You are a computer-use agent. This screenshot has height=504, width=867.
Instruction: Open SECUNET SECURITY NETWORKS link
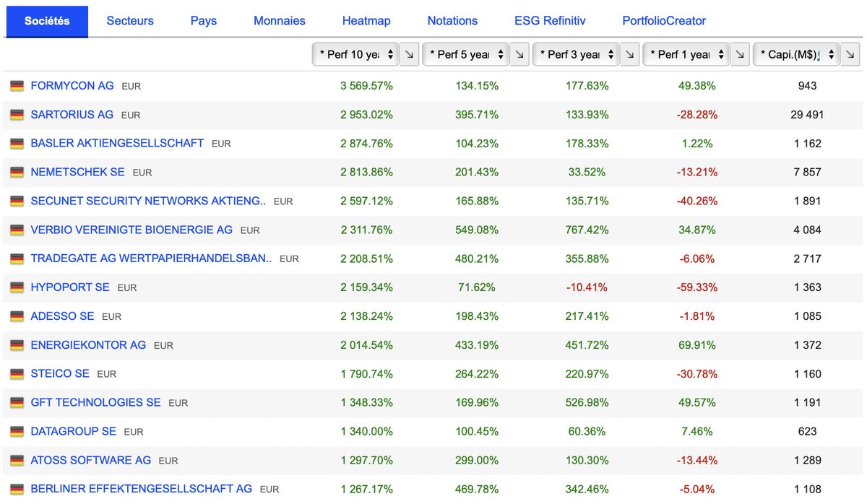(148, 201)
